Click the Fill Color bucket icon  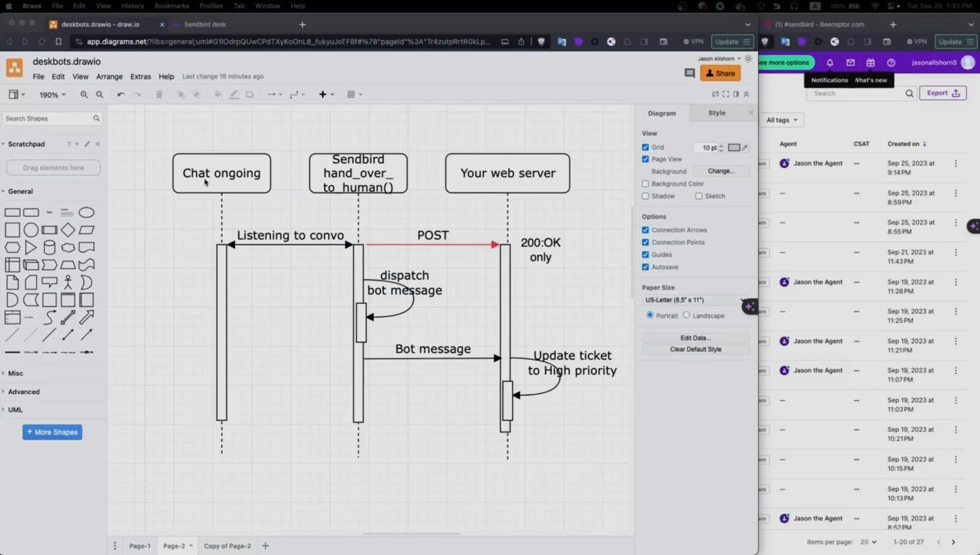218,95
